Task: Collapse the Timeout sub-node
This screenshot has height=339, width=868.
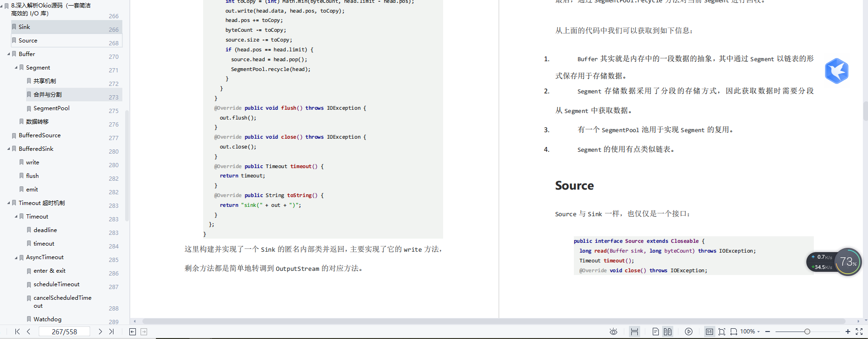Action: [16, 217]
